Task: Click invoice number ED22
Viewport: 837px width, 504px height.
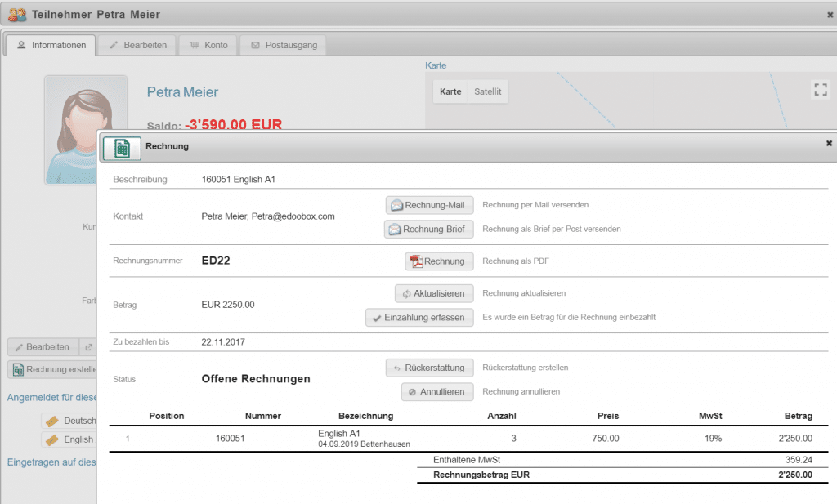Action: [216, 261]
